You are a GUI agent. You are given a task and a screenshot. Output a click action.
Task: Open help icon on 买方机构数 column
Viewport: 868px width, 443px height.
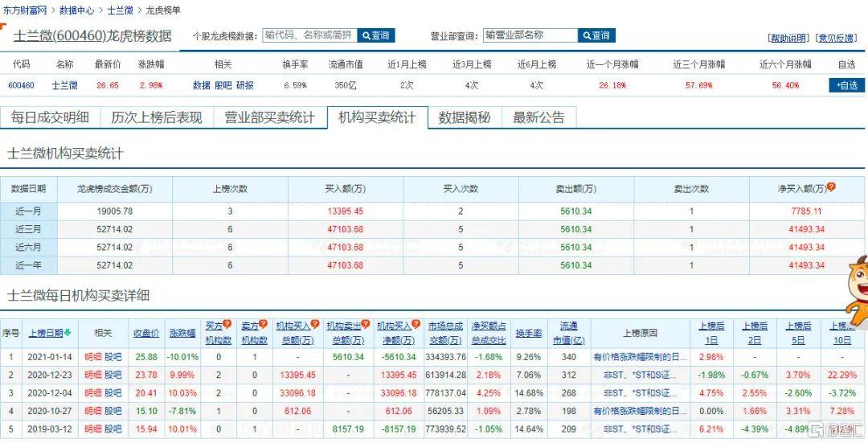coord(227,324)
